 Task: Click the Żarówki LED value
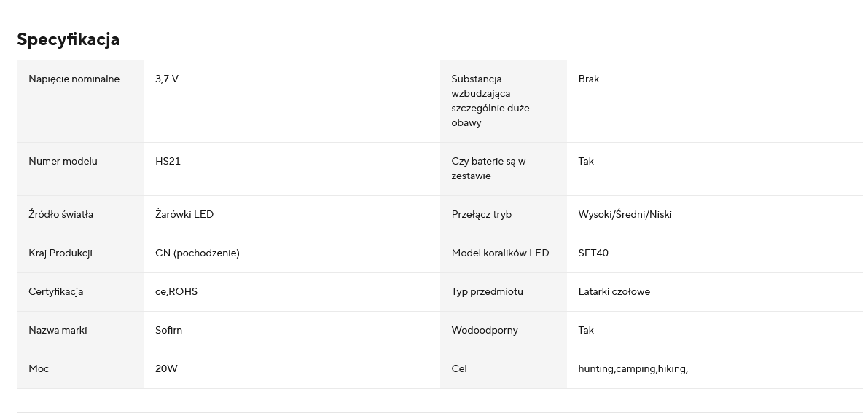pos(184,215)
